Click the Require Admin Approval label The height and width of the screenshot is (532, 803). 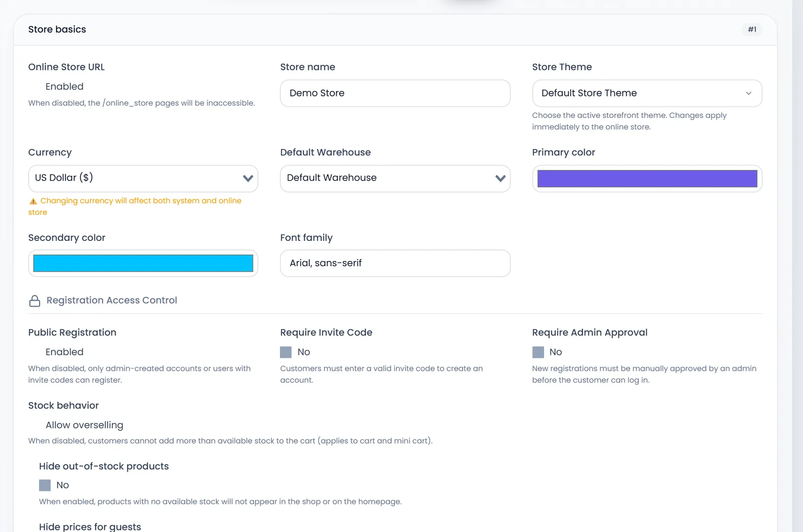(590, 333)
